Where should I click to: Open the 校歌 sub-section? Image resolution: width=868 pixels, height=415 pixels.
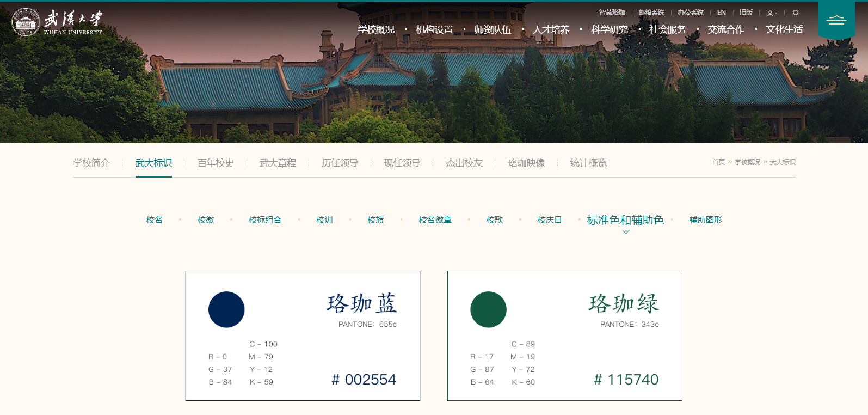[x=495, y=220]
